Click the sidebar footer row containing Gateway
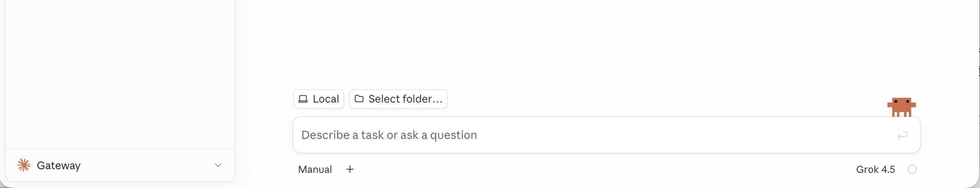The height and width of the screenshot is (188, 980). 120,165
